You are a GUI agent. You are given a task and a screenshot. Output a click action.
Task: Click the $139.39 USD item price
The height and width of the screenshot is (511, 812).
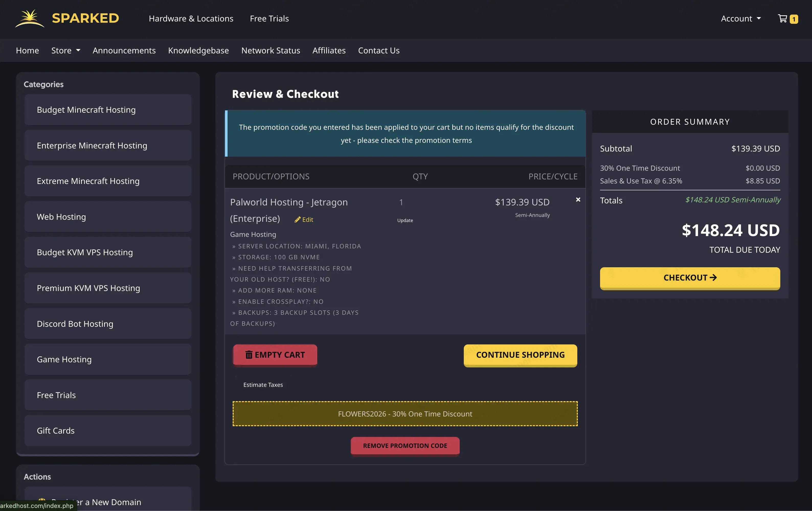pyautogui.click(x=522, y=202)
